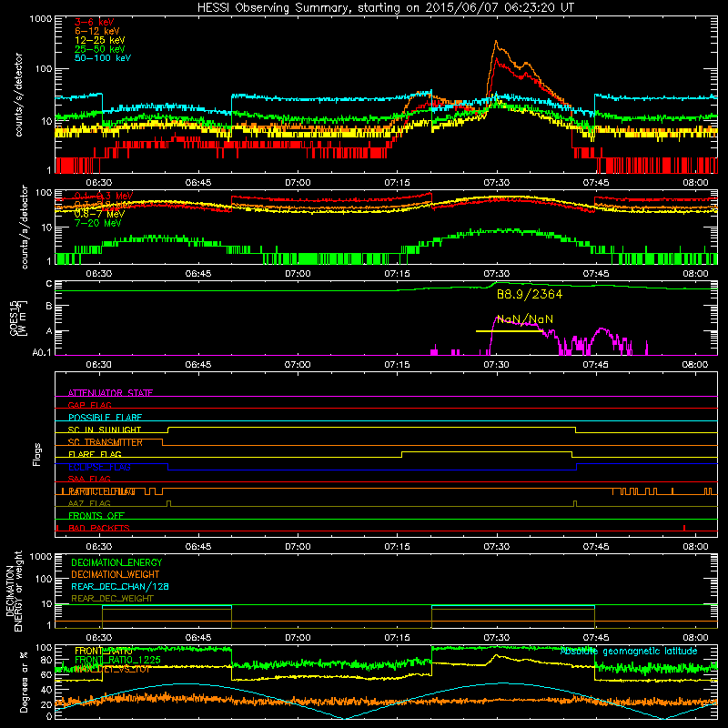
Task: Click the 1000 tick label of the top panel
Action: tap(41, 19)
